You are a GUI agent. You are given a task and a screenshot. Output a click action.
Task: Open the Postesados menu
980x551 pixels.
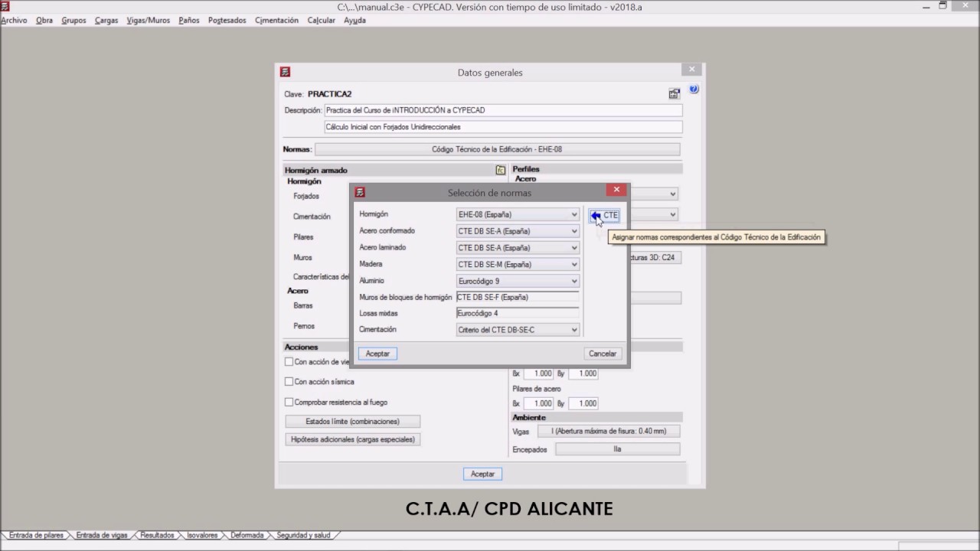227,21
